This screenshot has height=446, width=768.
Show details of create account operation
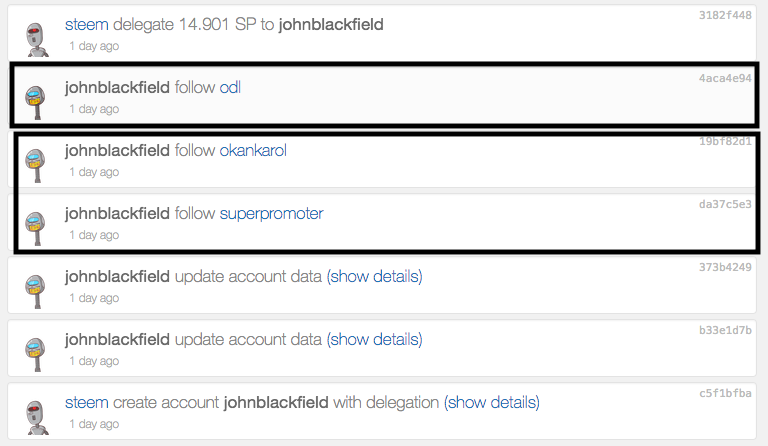tap(492, 402)
